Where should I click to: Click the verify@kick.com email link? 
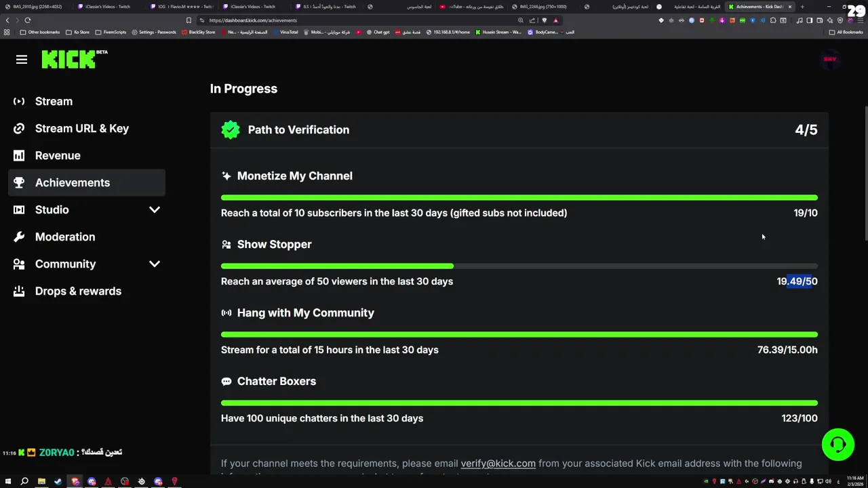click(498, 464)
